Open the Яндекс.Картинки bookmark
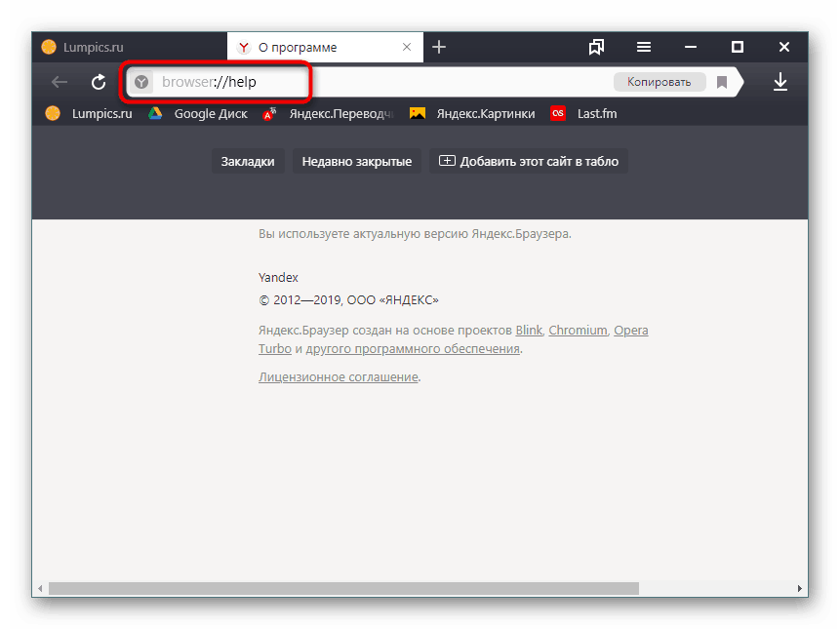Screen dimensions: 840x629 click(x=472, y=113)
